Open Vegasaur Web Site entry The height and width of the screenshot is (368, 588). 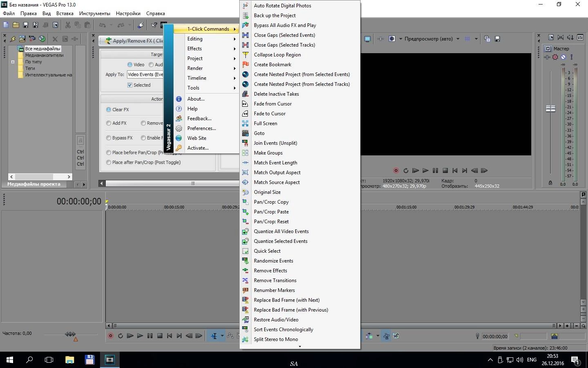point(206,138)
